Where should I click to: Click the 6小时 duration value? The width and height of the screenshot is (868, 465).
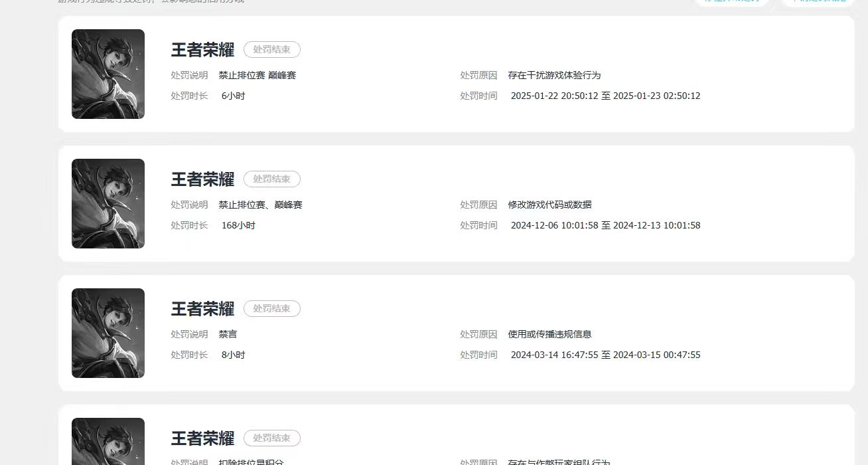tap(234, 96)
